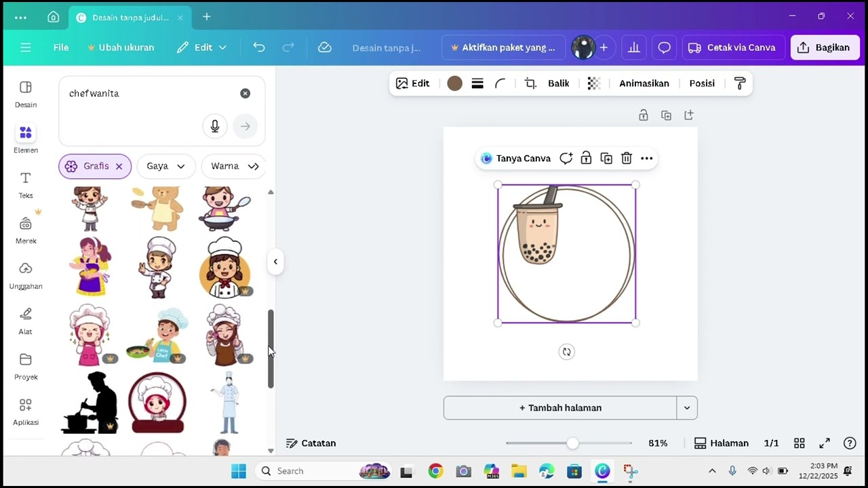This screenshot has height=488, width=868.
Task: Open the transparency checkerboard option
Action: (x=593, y=83)
